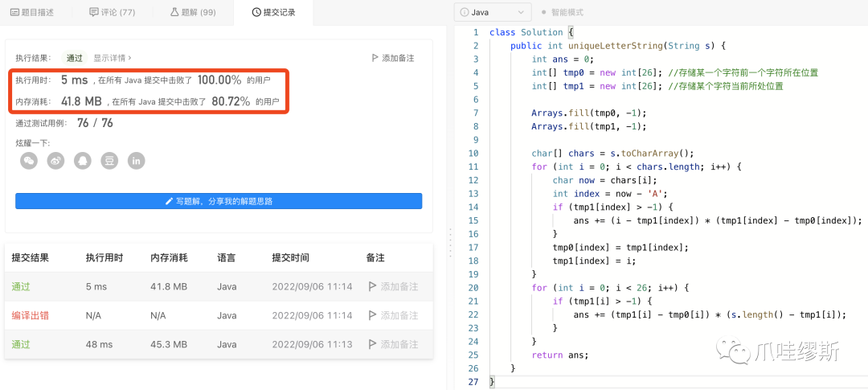Screen dimensions: 868x390
Task: Toggle 智能模式 smart mode
Action: pos(562,12)
